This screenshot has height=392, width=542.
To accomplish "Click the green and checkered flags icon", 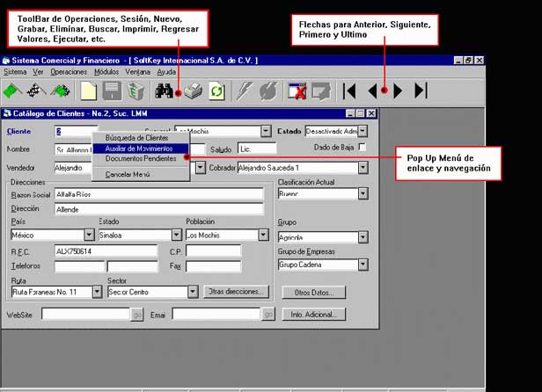I will pyautogui.click(x=61, y=91).
